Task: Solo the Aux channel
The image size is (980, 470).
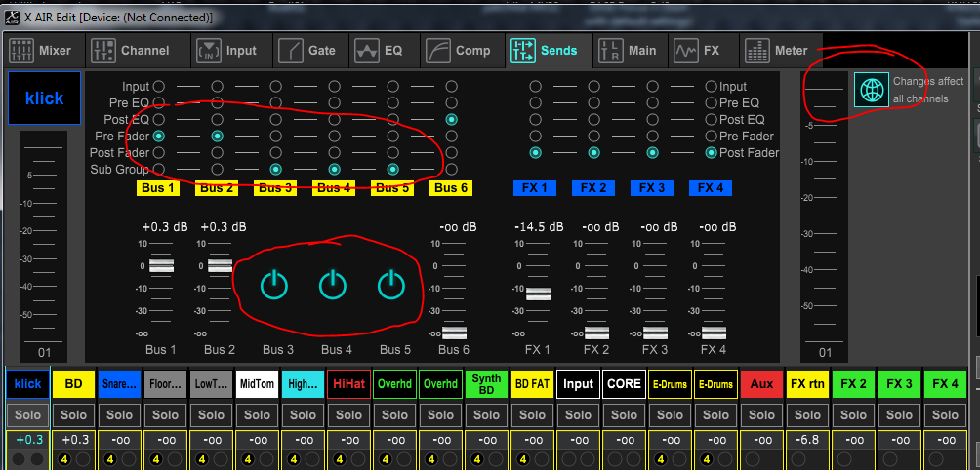Action: 761,415
